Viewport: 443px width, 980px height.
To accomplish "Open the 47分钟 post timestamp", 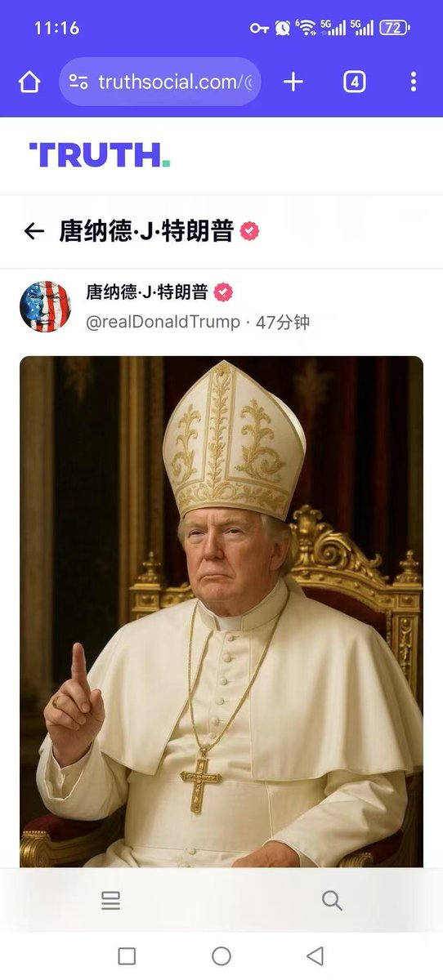I will (x=283, y=322).
